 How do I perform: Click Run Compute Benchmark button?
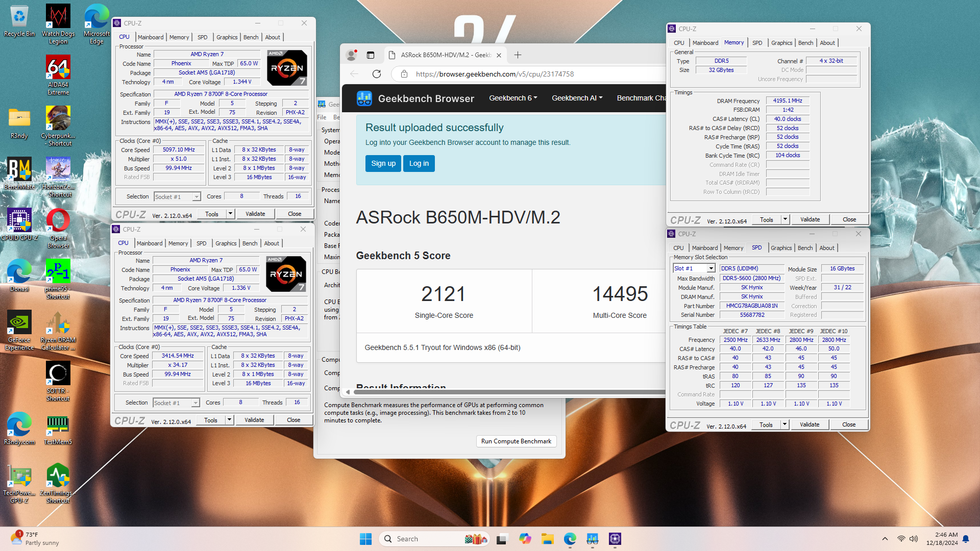pos(516,441)
